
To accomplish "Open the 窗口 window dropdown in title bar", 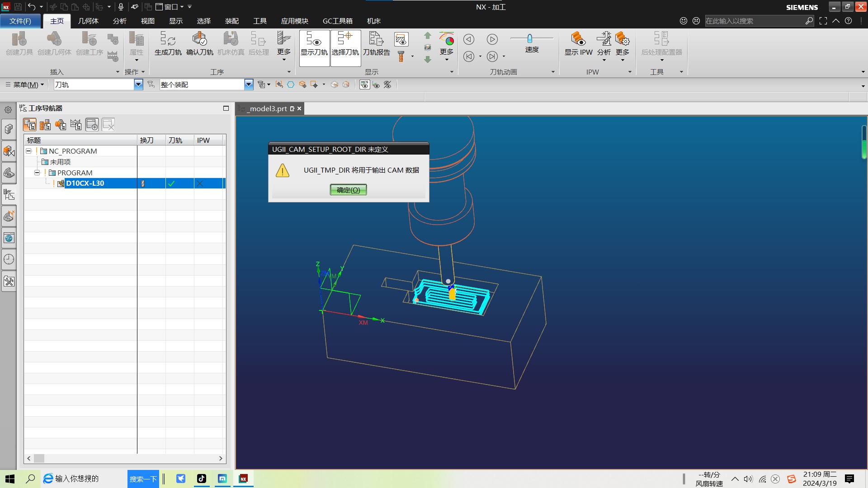I will pos(170,7).
